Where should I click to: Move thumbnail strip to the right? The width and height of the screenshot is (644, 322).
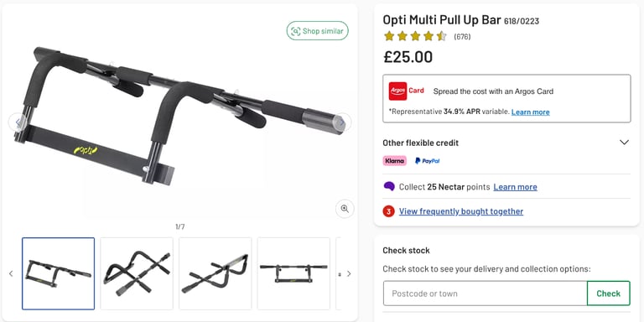349,273
